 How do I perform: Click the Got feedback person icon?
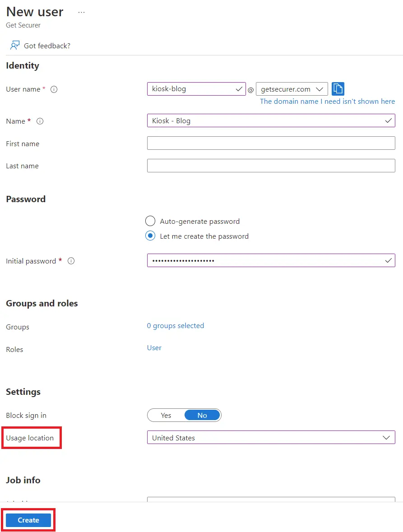[15, 46]
